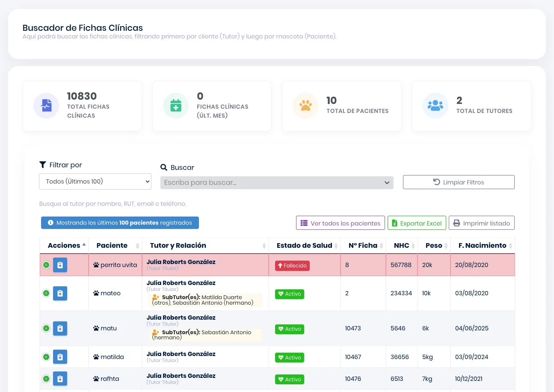This screenshot has width=554, height=392.
Task: Expand green plus for mateo row
Action: pos(46,293)
